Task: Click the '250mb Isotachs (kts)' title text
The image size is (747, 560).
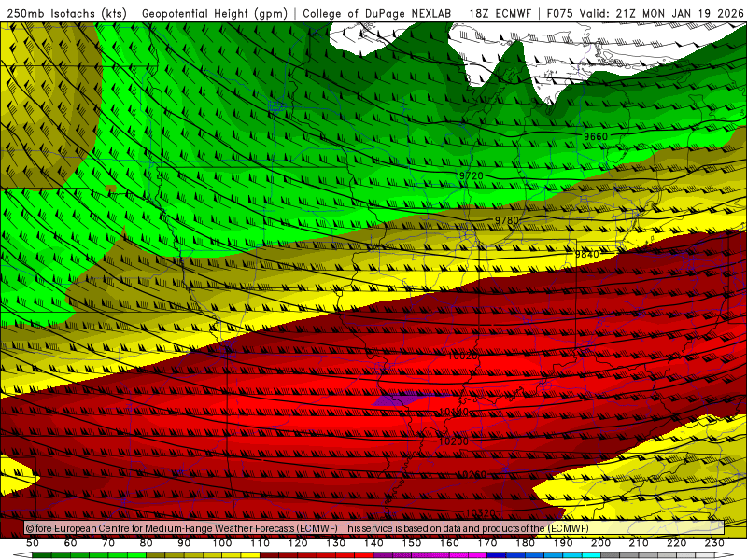Action: [x=67, y=13]
